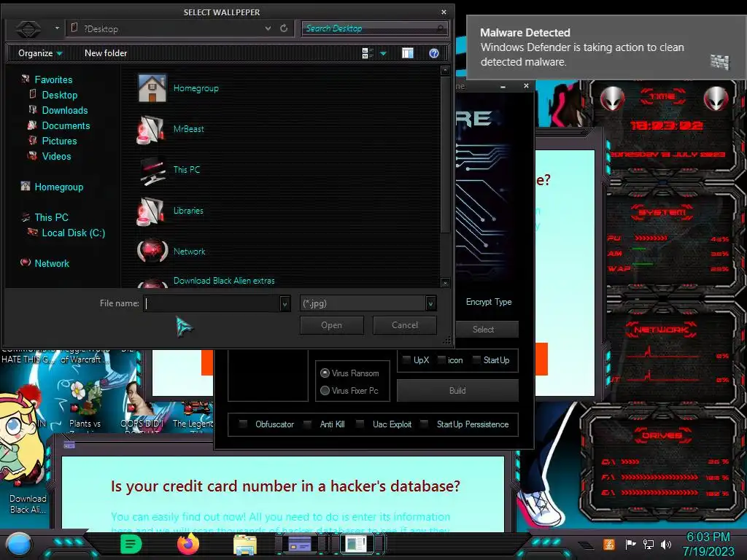
Task: Toggle the preview pane icon
Action: [408, 53]
